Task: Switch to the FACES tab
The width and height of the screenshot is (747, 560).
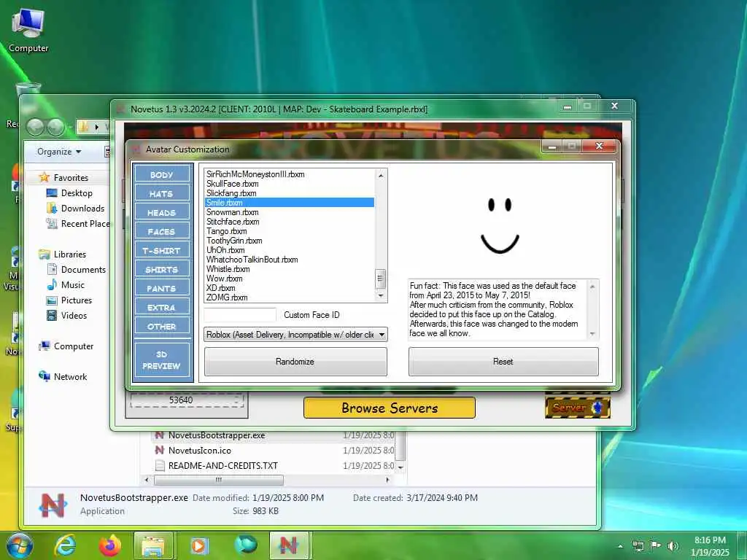Action: [162, 231]
